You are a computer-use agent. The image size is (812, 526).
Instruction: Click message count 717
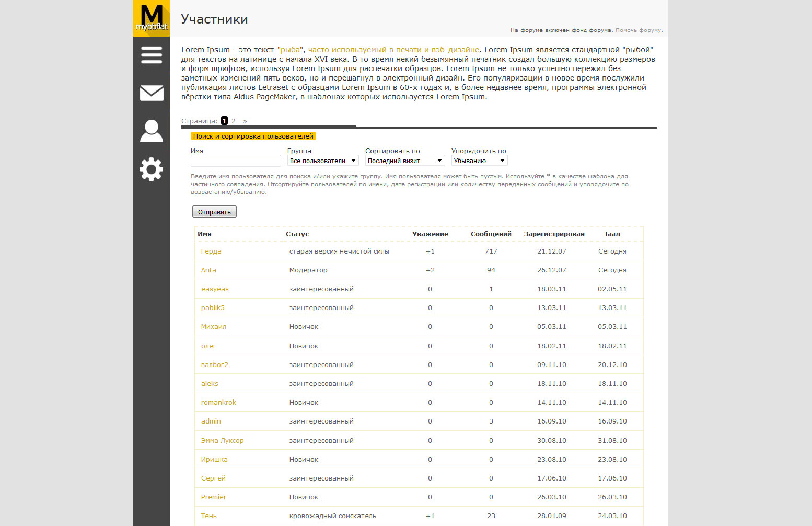click(491, 251)
